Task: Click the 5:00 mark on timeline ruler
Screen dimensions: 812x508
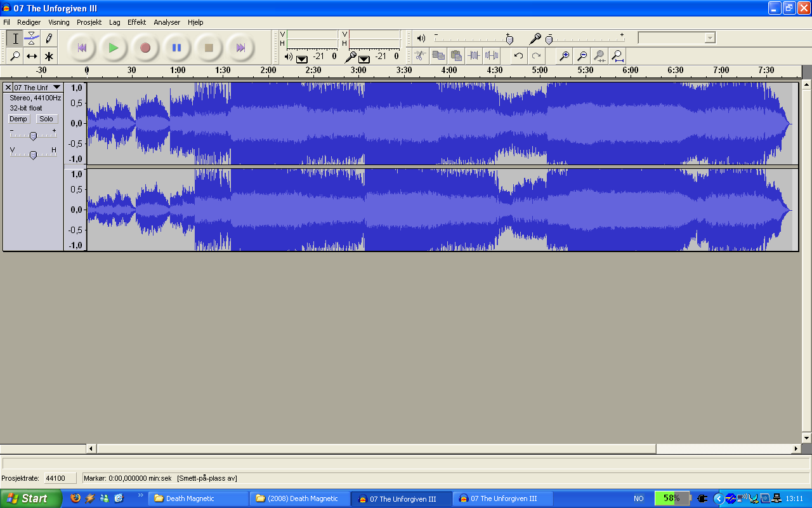Action: point(540,70)
